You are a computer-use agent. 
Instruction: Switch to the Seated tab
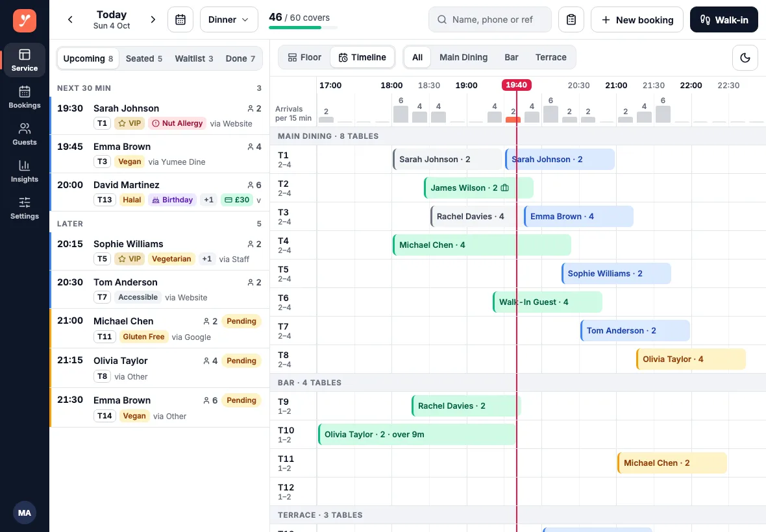[144, 58]
